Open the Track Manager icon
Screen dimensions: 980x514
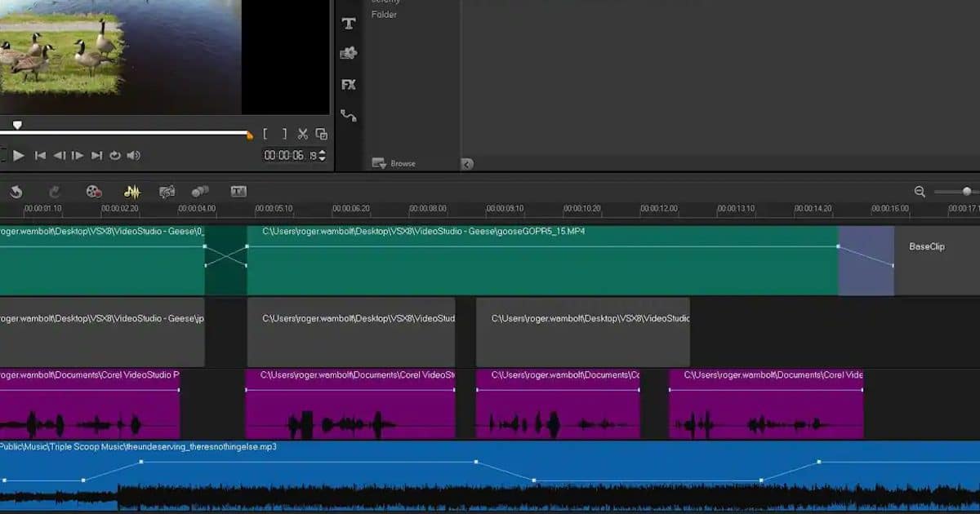[201, 192]
